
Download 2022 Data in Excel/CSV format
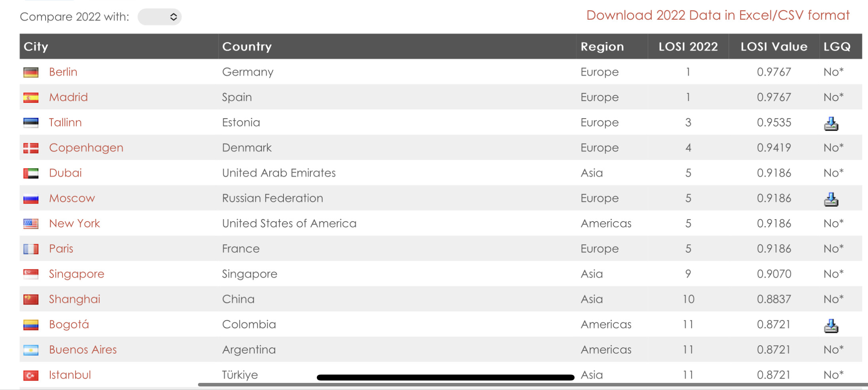click(718, 15)
